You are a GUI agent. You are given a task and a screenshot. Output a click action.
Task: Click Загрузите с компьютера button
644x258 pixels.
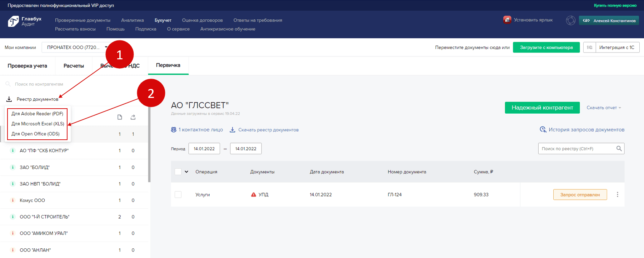[546, 47]
